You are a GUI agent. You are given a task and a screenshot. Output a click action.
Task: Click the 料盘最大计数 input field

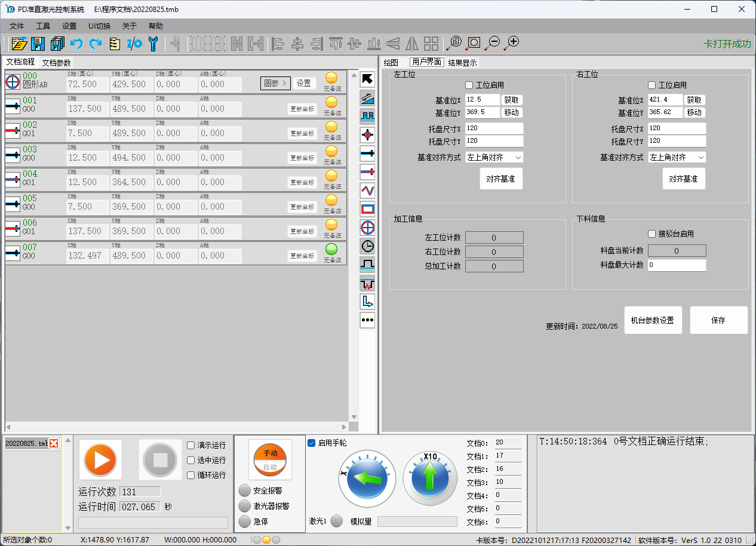click(x=677, y=265)
